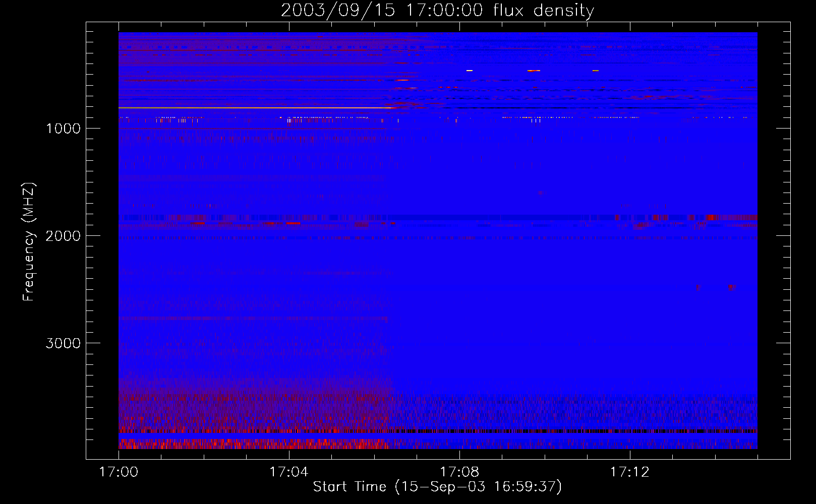The image size is (816, 504).
Task: Select the 'Frequency (MHZ)' axis label
Action: (x=28, y=242)
